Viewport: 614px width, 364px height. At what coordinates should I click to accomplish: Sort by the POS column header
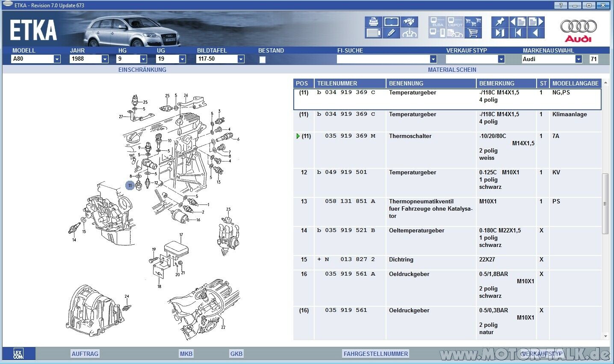tap(303, 83)
